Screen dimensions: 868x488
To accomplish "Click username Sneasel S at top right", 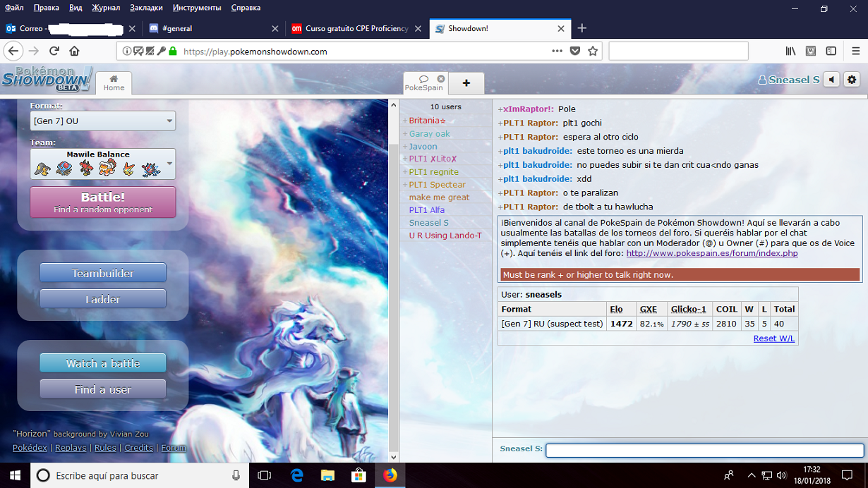I will [x=788, y=80].
